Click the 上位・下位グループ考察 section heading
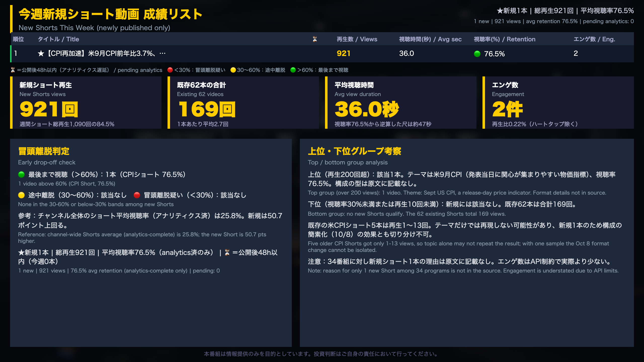 point(354,151)
